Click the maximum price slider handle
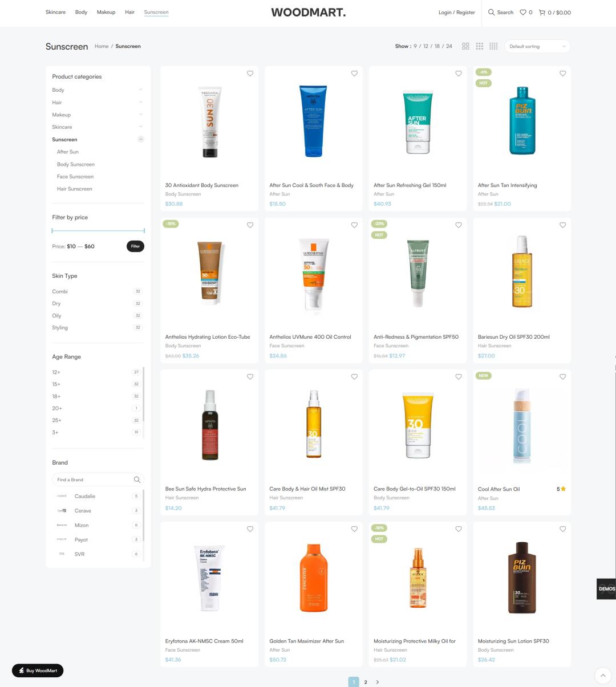Viewport: 616px width, 687px height. click(x=144, y=231)
